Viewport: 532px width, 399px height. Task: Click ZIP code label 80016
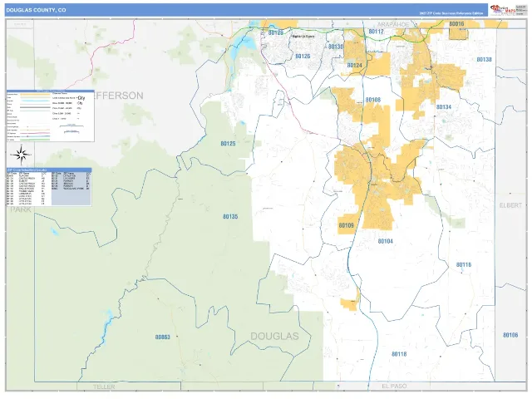[x=456, y=24]
